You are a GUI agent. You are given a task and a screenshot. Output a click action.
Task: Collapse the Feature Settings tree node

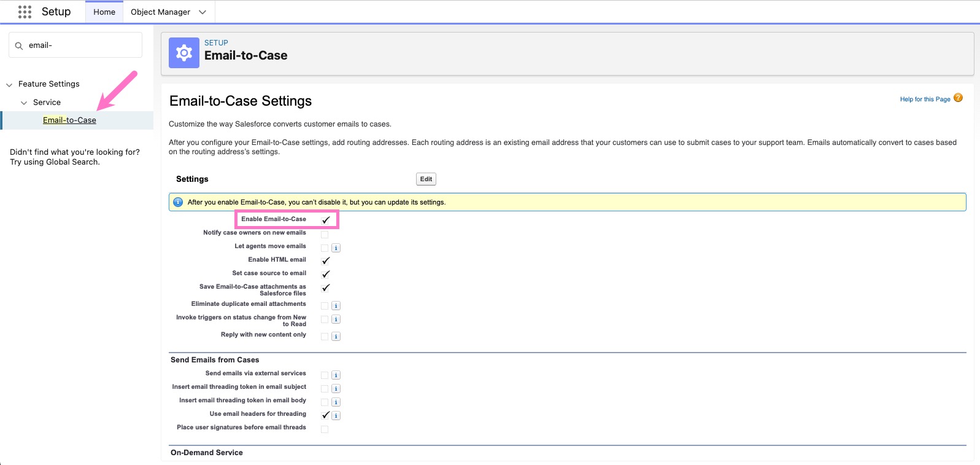coord(9,85)
